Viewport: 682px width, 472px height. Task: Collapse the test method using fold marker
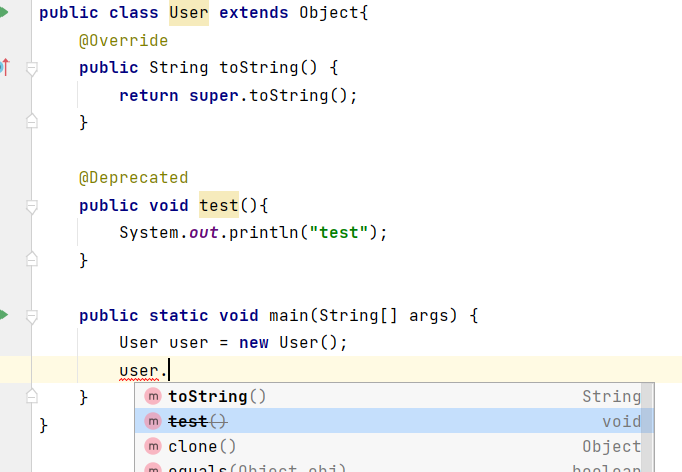(x=31, y=206)
